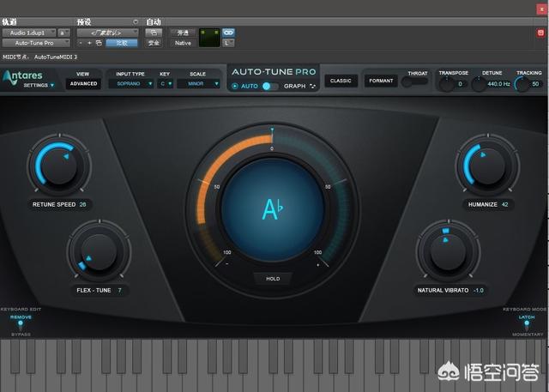The width and height of the screenshot is (549, 392).
Task: Select the Flex-Tune value 7
Action: pyautogui.click(x=119, y=291)
